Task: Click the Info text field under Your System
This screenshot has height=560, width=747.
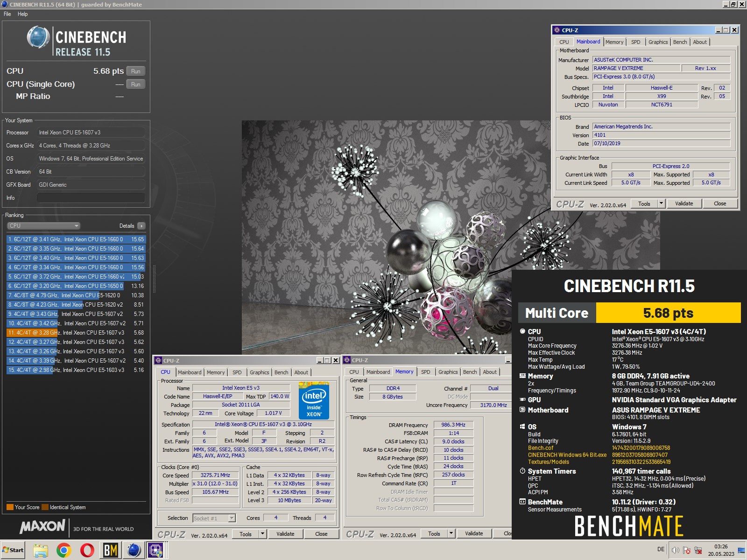Action: (x=91, y=198)
